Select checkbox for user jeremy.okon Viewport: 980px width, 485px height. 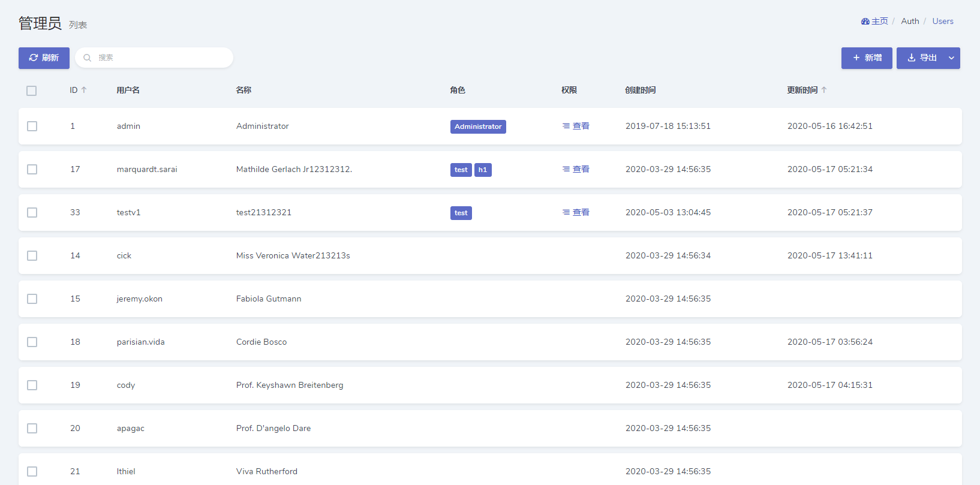(32, 299)
